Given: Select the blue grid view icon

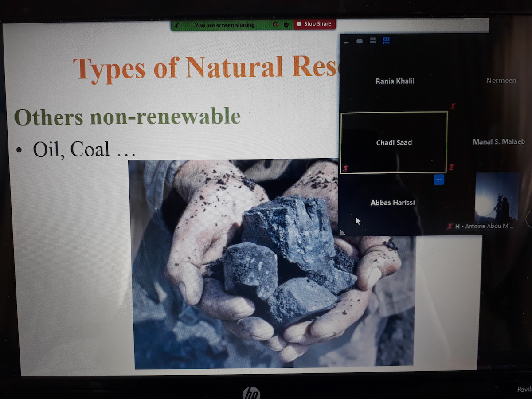Looking at the screenshot, I should click(386, 40).
